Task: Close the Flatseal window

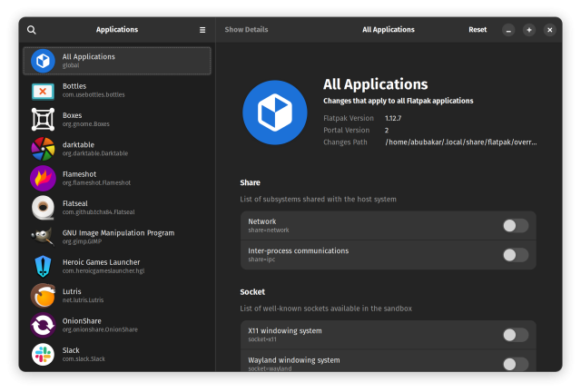Action: coord(550,30)
